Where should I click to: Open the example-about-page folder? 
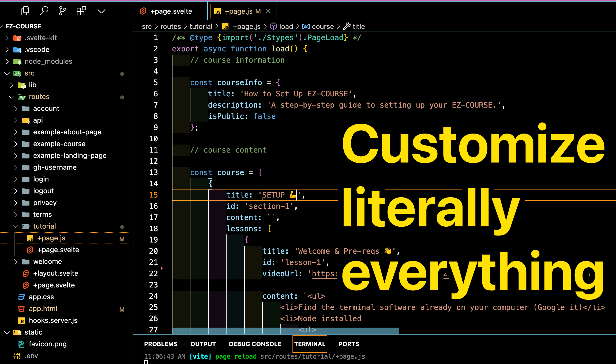(x=67, y=132)
